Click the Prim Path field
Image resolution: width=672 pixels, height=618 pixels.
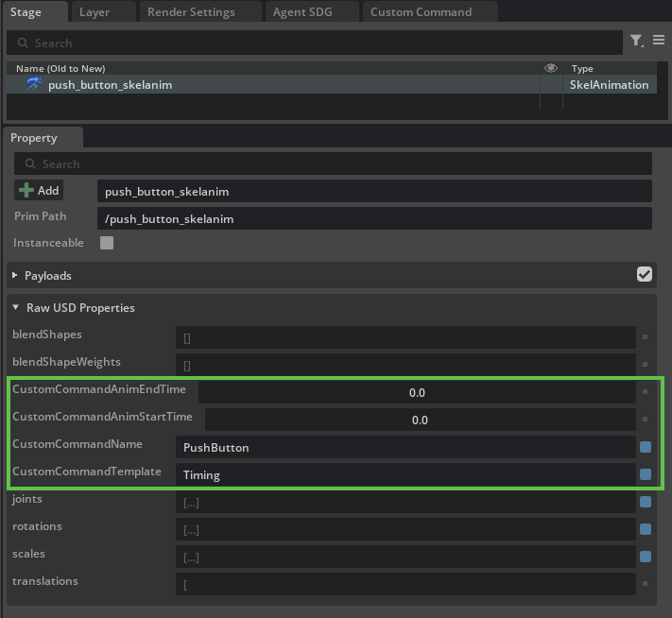pyautogui.click(x=374, y=218)
